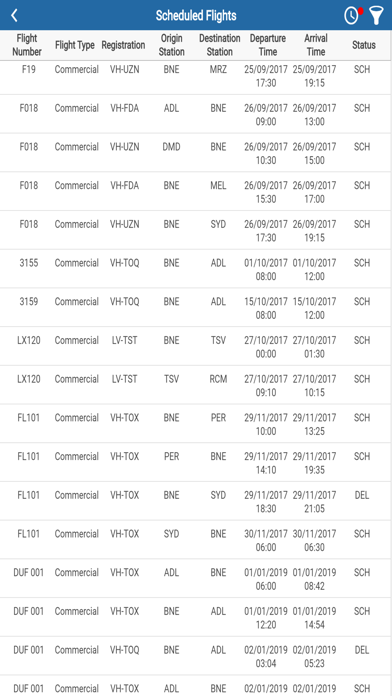Image resolution: width=392 pixels, height=696 pixels.
Task: Click the Registration column header
Action: click(123, 45)
